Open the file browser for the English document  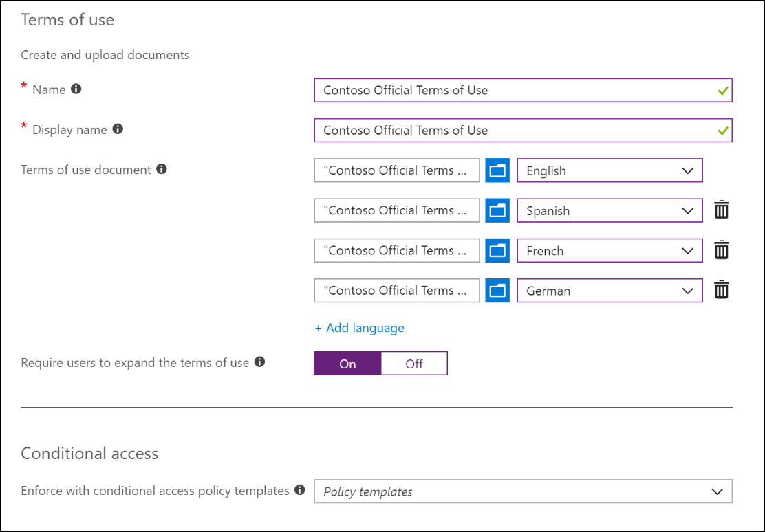coord(497,170)
